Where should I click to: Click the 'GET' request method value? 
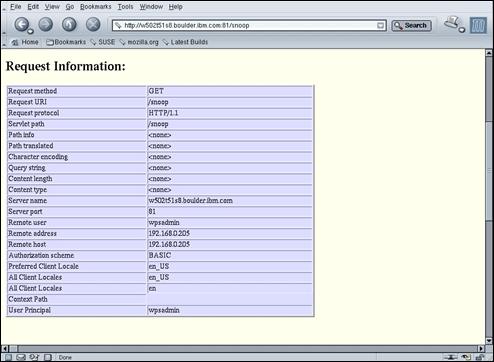coord(156,91)
